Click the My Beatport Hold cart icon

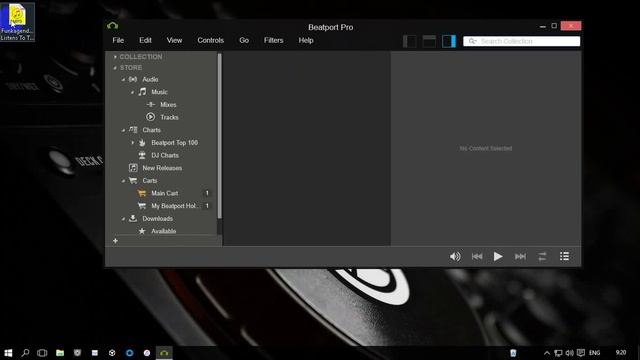[142, 206]
